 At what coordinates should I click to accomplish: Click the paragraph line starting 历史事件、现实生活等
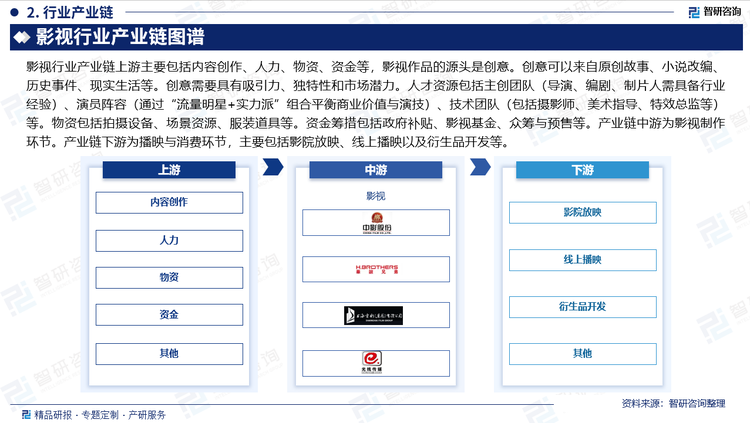pos(375,86)
